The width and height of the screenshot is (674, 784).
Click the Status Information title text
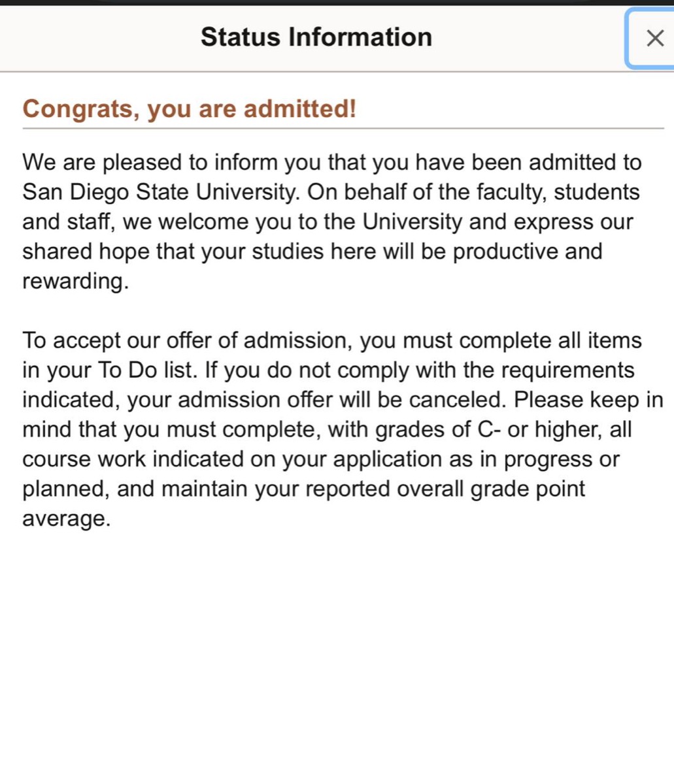click(x=316, y=37)
